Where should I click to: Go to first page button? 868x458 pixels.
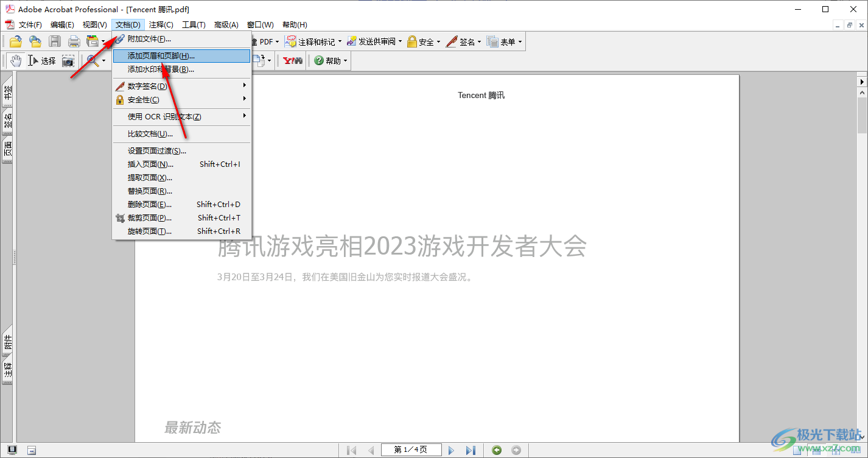point(351,450)
